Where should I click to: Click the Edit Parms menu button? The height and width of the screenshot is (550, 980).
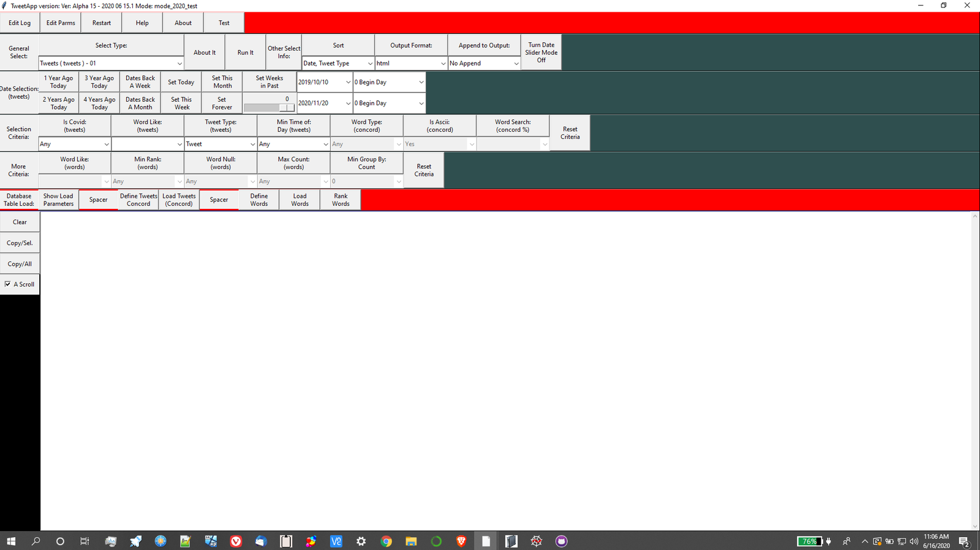(61, 23)
